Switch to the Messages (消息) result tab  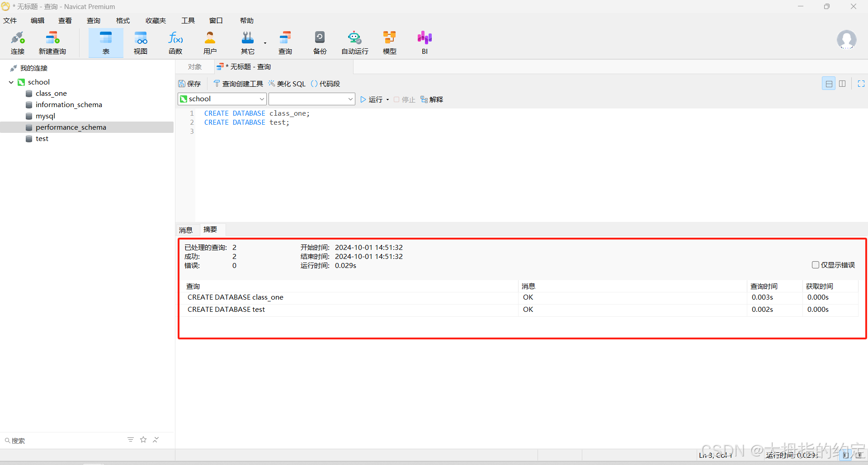[186, 230]
